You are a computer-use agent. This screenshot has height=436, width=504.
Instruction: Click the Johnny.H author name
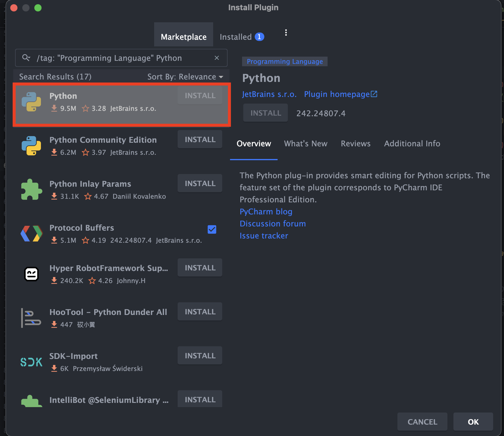pos(131,281)
